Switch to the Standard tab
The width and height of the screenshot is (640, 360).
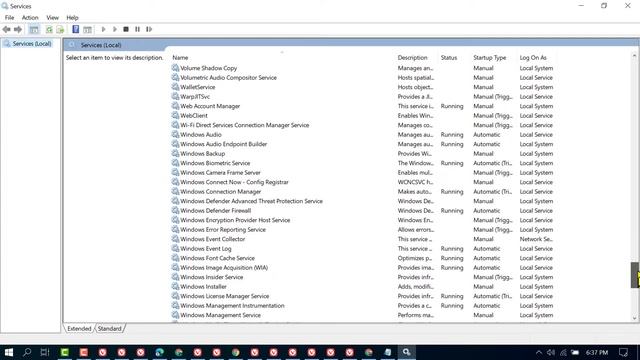(109, 329)
